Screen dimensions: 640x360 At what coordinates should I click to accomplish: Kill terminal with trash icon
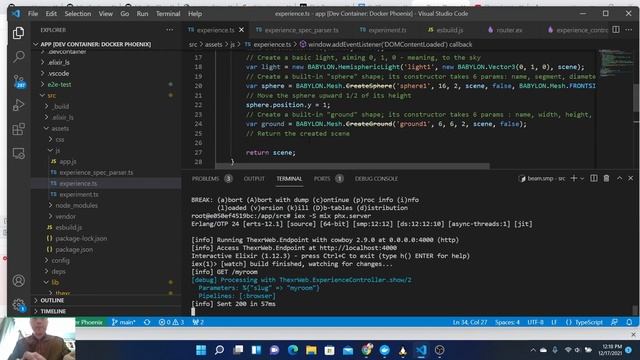point(607,178)
